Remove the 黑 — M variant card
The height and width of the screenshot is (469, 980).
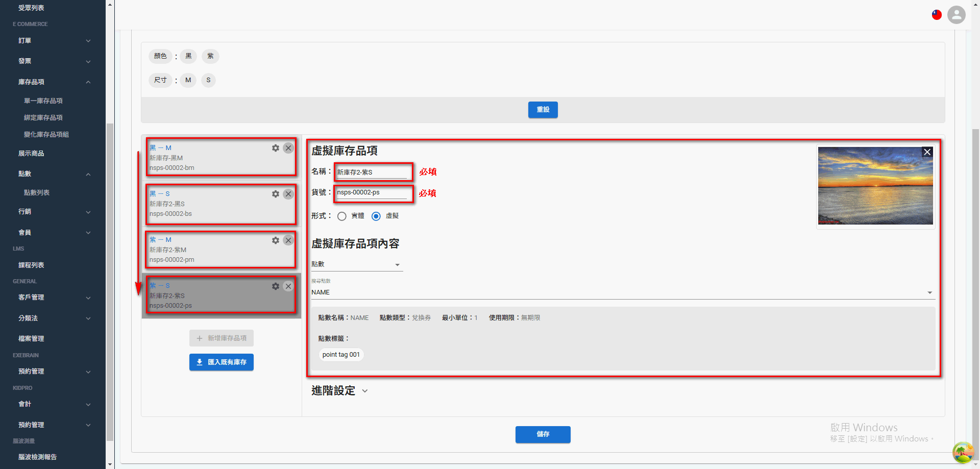(288, 148)
